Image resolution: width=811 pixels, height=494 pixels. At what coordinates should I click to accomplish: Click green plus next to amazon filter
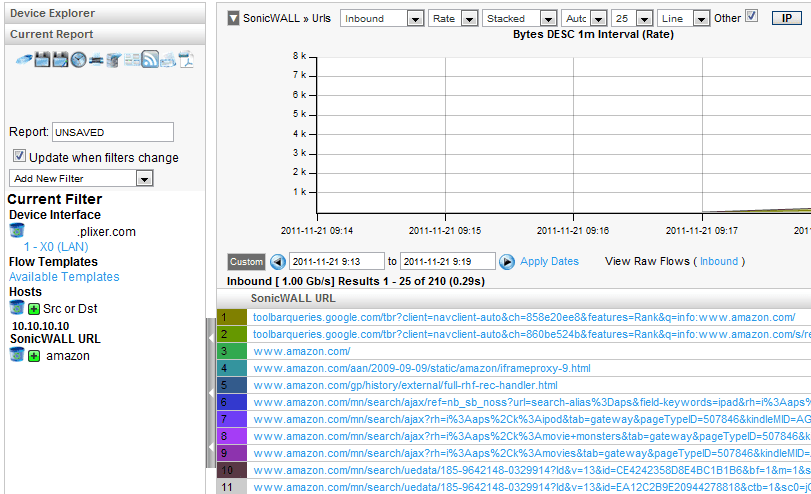(x=34, y=356)
